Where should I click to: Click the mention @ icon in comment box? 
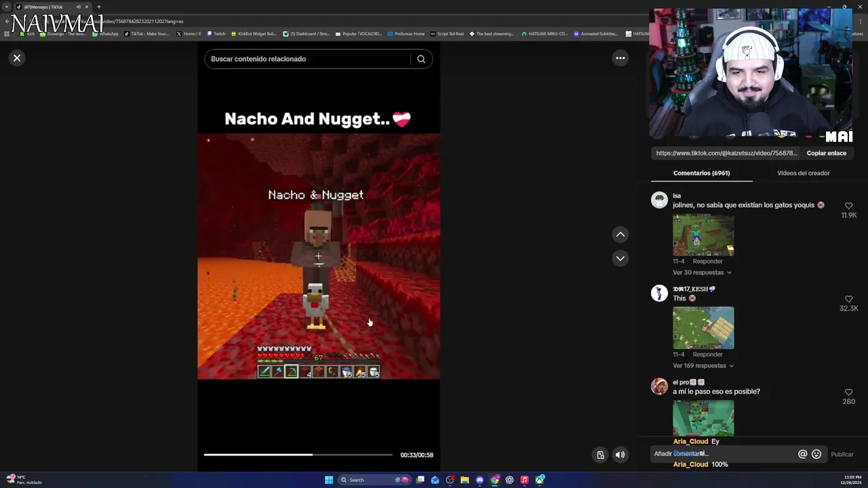802,454
